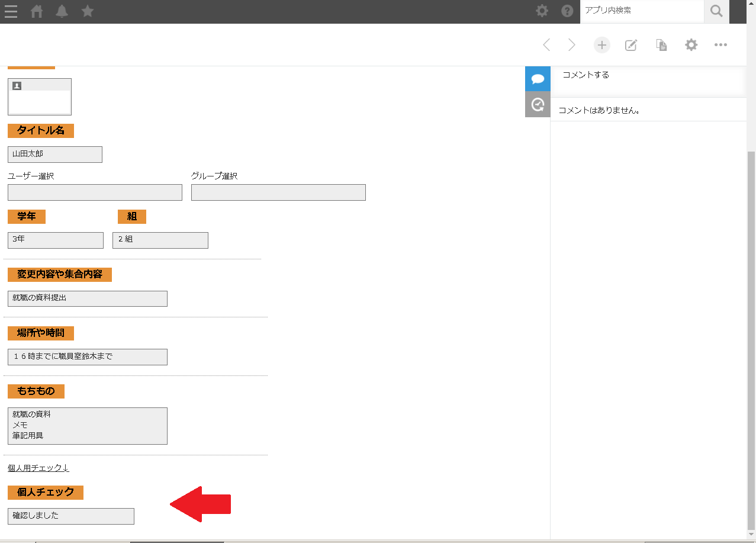Screen dimensions: 756x543
Task: Edit this record with pencil icon
Action: (631, 45)
